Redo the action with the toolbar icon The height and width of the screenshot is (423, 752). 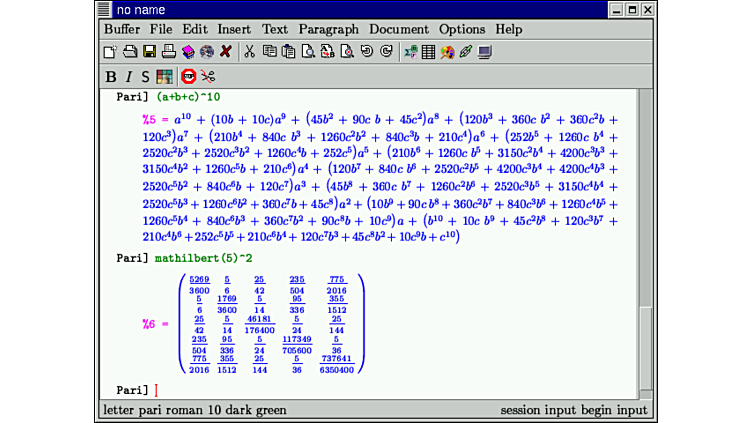pyautogui.click(x=386, y=52)
